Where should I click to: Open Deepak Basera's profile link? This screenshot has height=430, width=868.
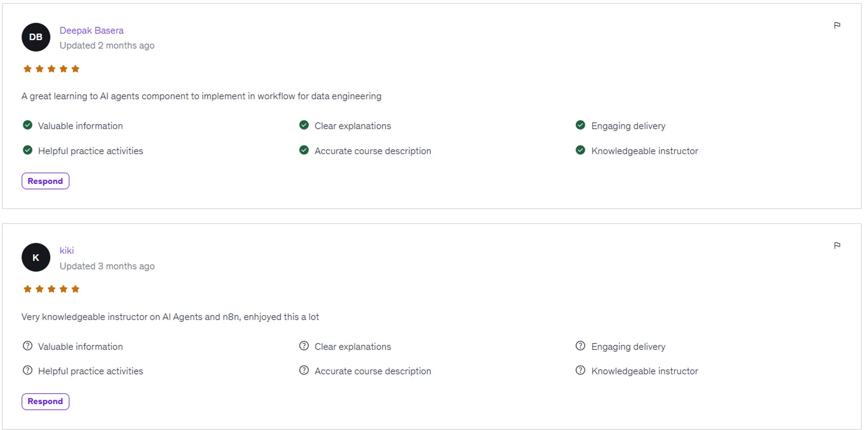click(92, 30)
